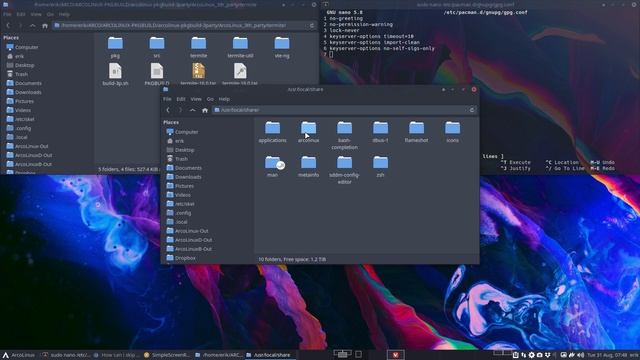The image size is (640, 360).
Task: Go forward in the /usr/local/share window
Action: pos(180,110)
